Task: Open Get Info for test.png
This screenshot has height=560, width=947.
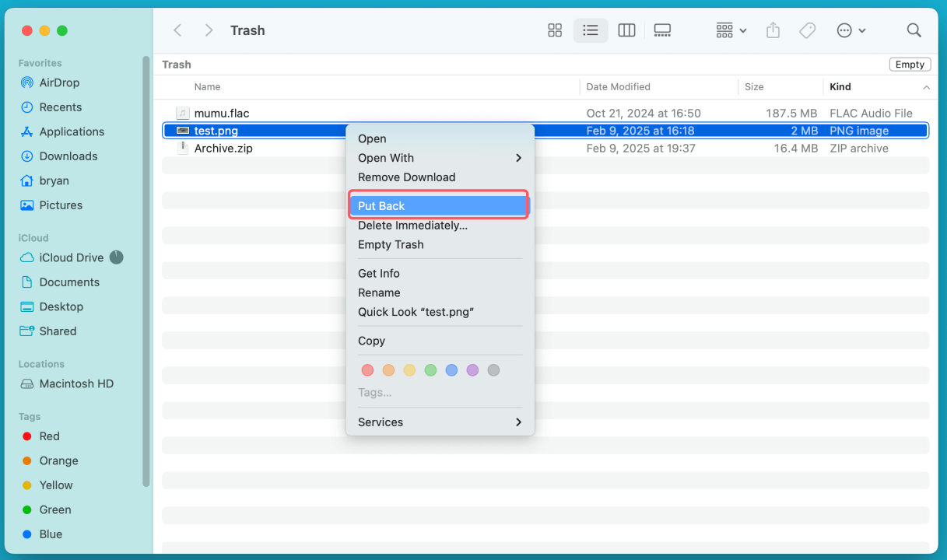Action: [x=379, y=273]
